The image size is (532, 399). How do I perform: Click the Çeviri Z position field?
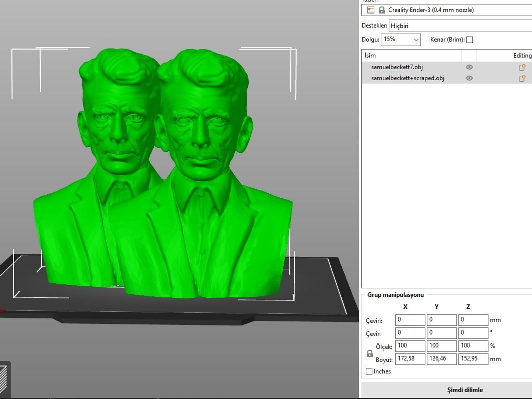tap(473, 320)
